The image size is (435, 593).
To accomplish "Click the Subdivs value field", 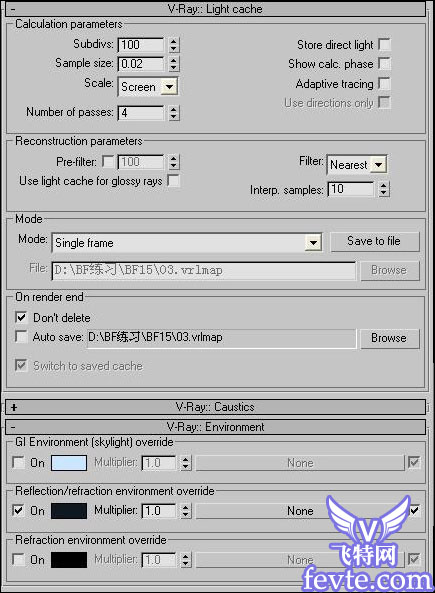I will (x=141, y=45).
